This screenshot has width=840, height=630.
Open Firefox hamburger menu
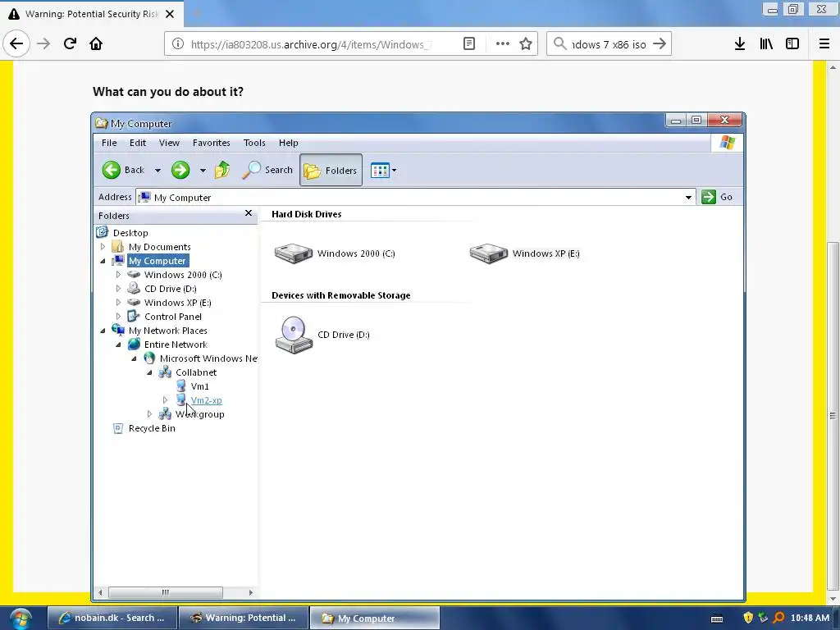pos(824,44)
